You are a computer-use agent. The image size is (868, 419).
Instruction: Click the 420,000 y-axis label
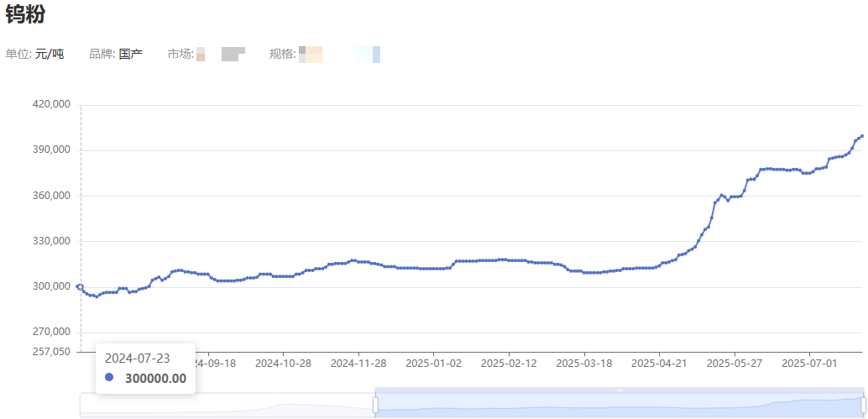(52, 104)
